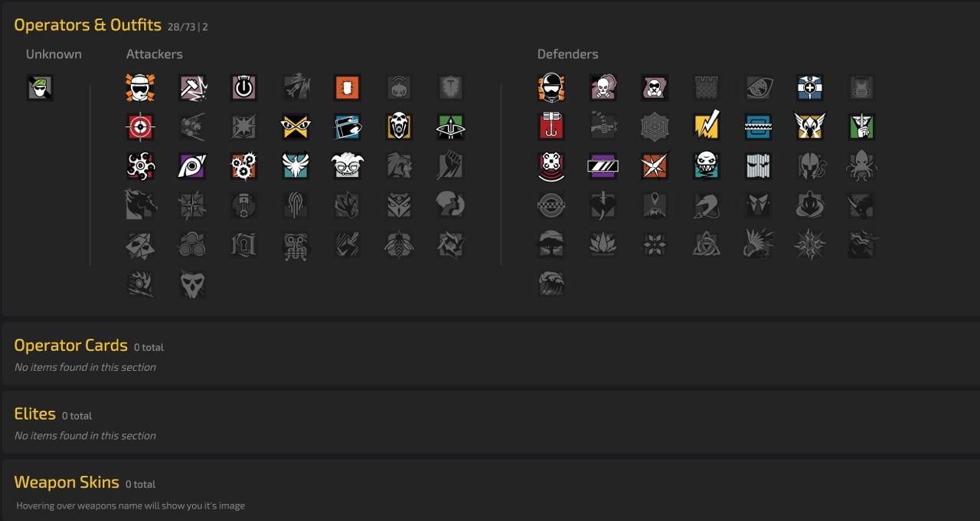Click Maestro's greyed gladiator helmet icon
This screenshot has height=521, width=980.
point(810,166)
